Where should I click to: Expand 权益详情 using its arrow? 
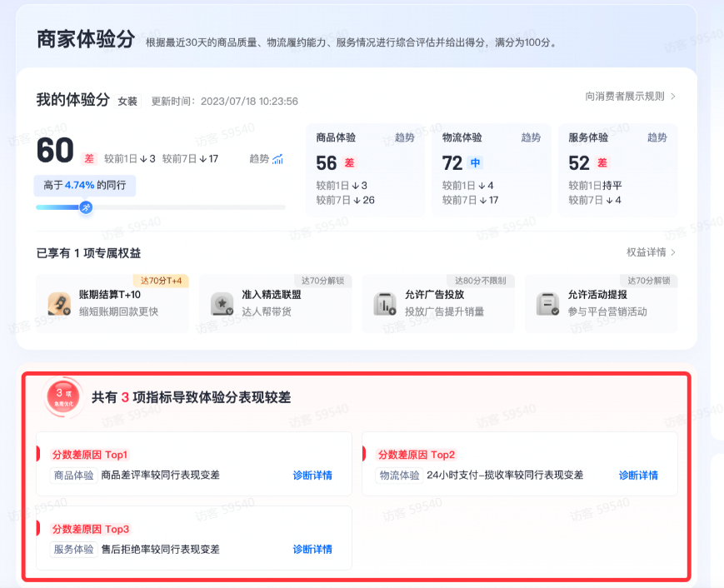pos(673,250)
